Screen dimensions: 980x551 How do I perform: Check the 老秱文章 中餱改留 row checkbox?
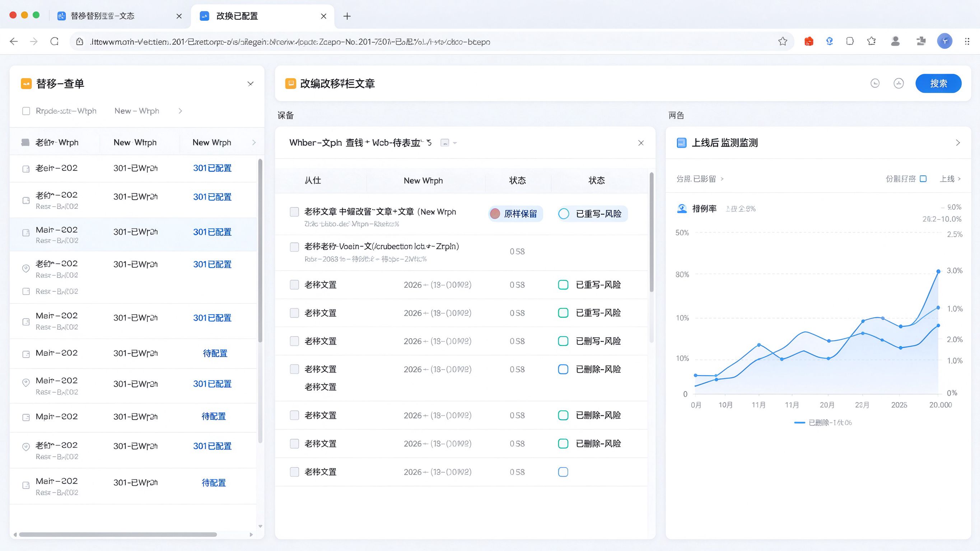click(x=294, y=212)
